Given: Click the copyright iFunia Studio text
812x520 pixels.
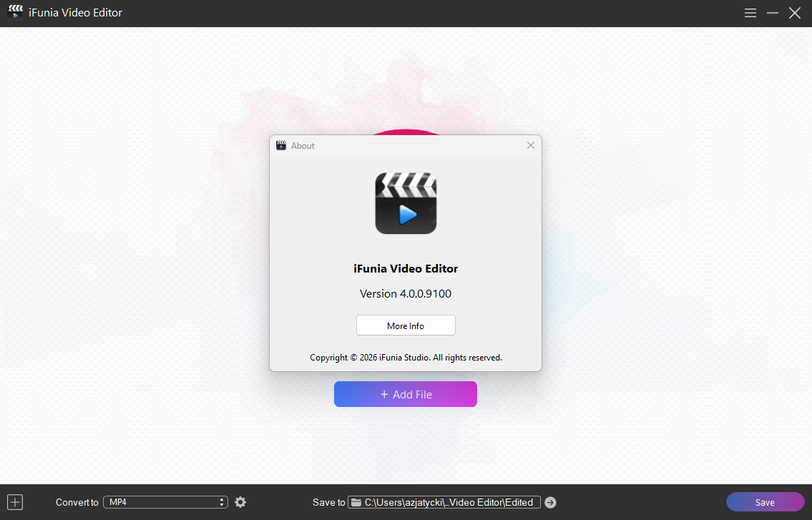Looking at the screenshot, I should (406, 358).
